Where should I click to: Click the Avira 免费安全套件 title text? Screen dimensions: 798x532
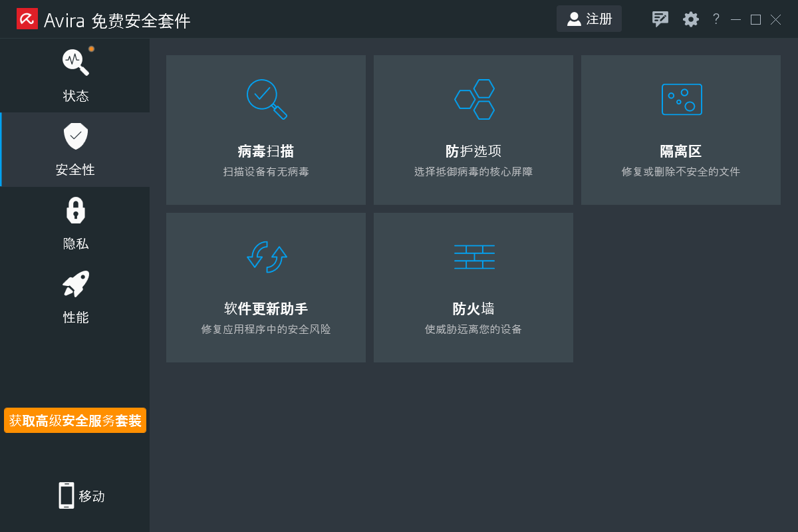117,21
